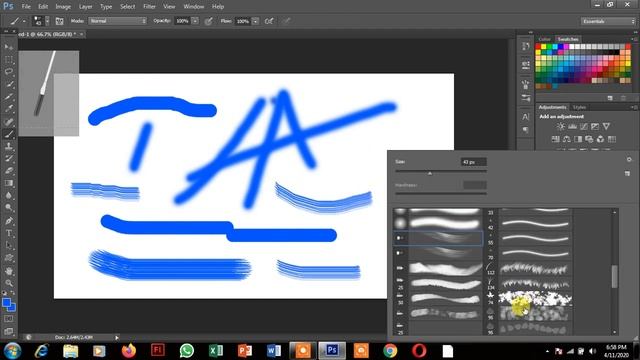Click the brush list scrollbar thumb
640x360 pixels.
[614, 276]
